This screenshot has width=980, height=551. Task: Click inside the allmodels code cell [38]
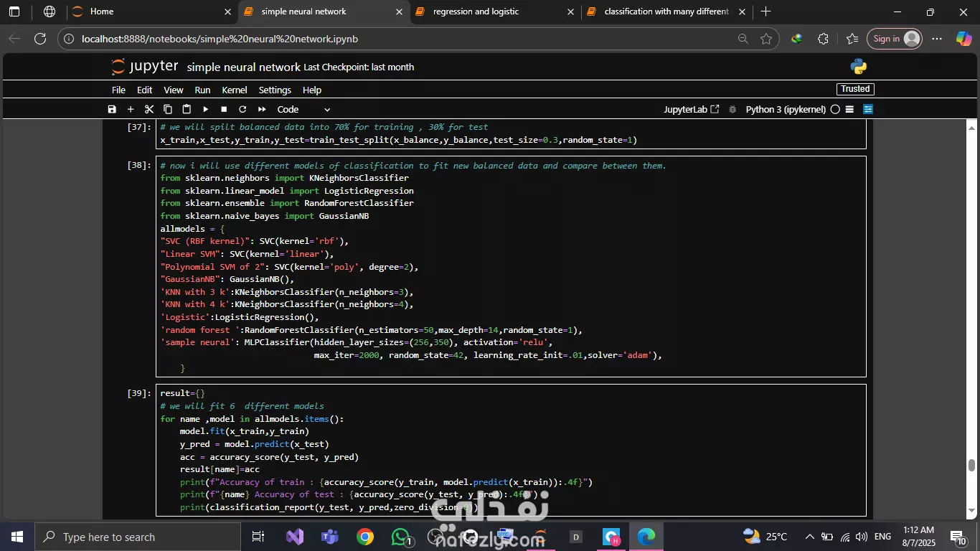click(x=510, y=266)
